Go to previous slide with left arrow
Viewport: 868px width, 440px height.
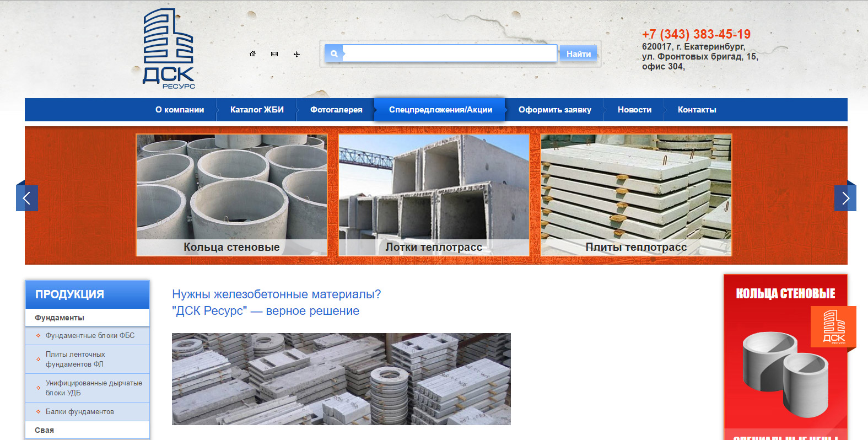pos(27,198)
